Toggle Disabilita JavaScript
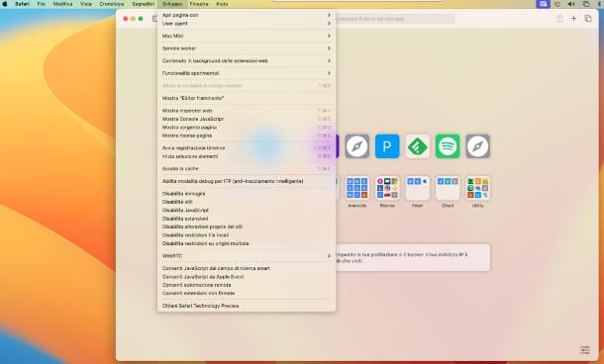This screenshot has height=364, width=604. pyautogui.click(x=247, y=211)
